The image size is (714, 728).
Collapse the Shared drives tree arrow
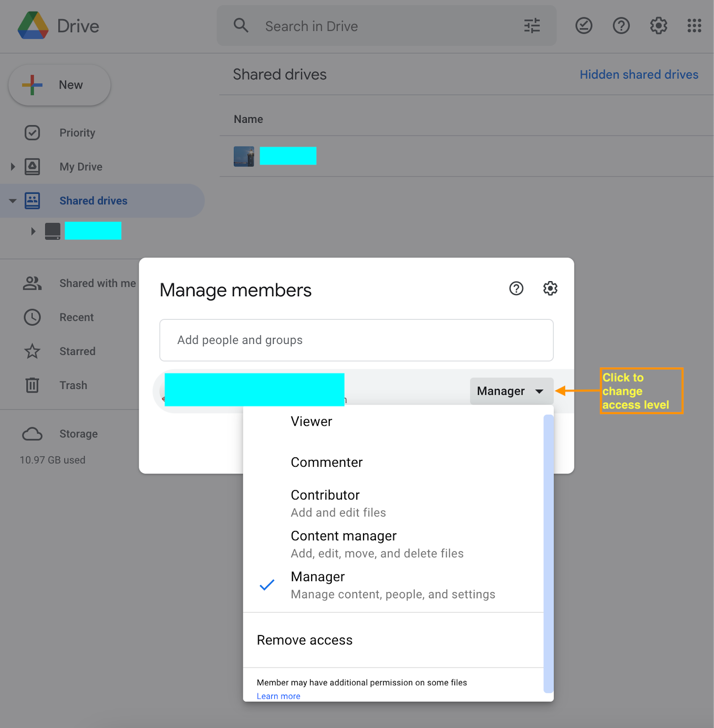(x=13, y=201)
